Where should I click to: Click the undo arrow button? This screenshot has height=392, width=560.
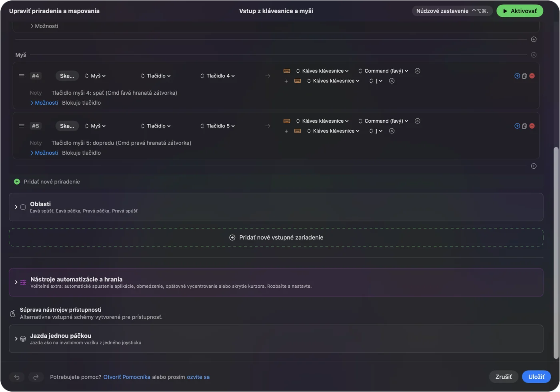click(x=17, y=377)
